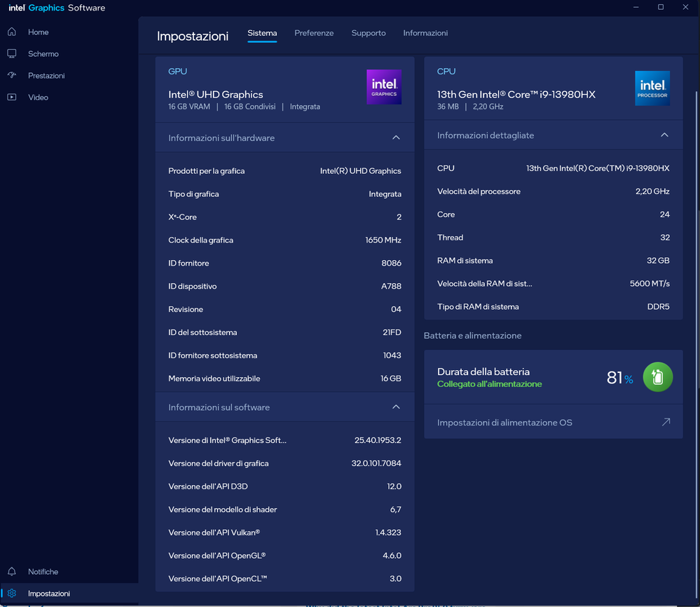The width and height of the screenshot is (700, 607).
Task: Click the ID fornitore sottosistema 1043 value
Action: [x=392, y=355]
